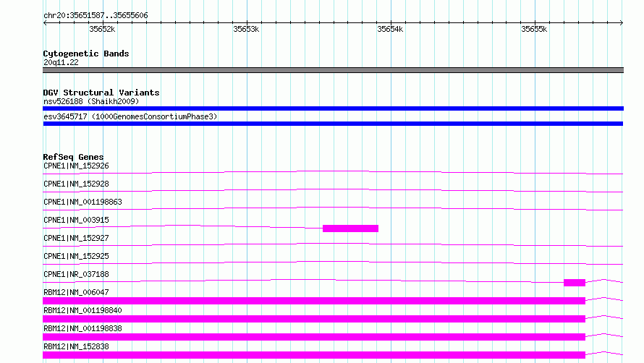Screen dimensions: 644x363
Task: Click the CPNE1 NM_003915 magenta exon block
Action: 350,229
